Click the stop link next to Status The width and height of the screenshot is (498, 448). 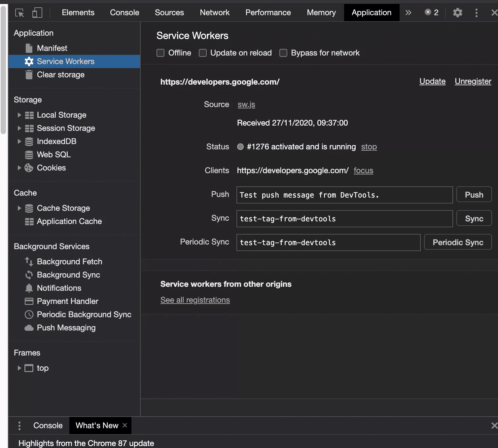click(x=369, y=147)
